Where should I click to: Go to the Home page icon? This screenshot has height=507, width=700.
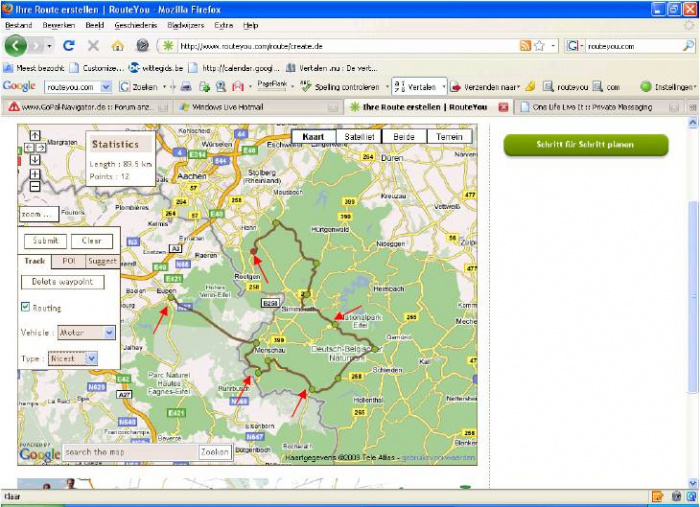click(x=117, y=46)
